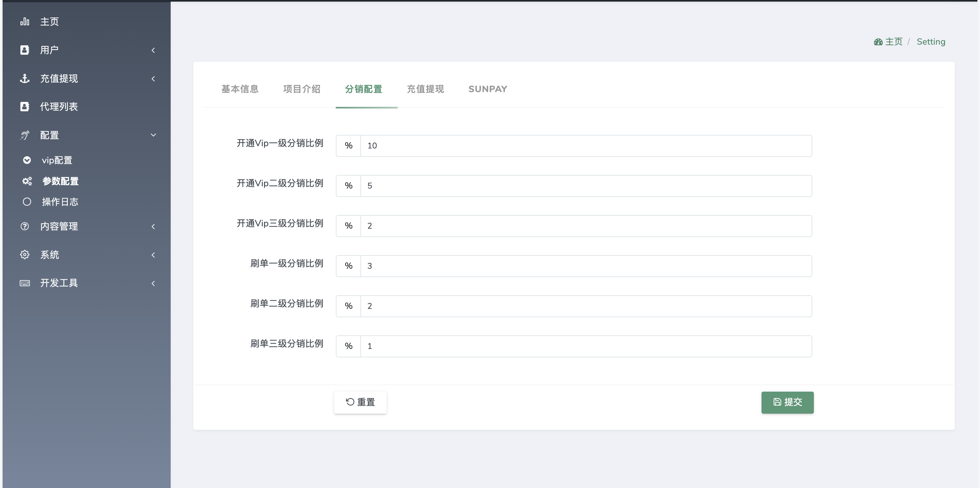Click the circle icon beside 操作日志
This screenshot has width=980, height=488.
(27, 202)
